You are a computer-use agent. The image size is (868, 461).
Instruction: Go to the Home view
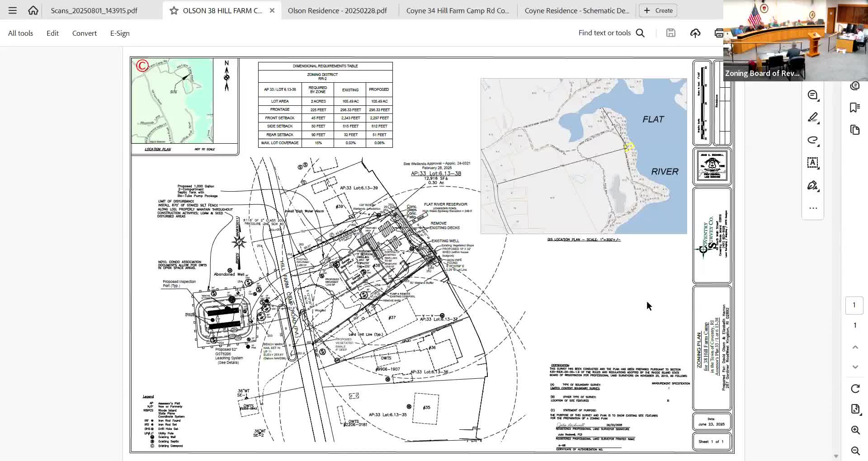coord(33,10)
